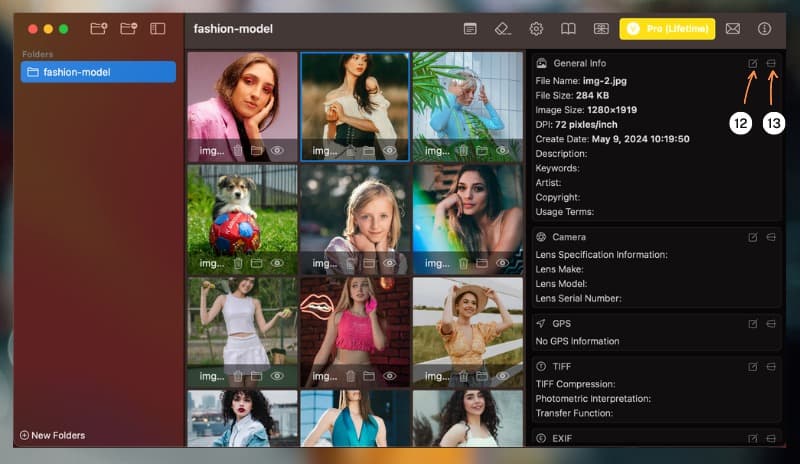Click the minus-box icon in General Info header
Screen dimensions: 800x464
(771, 63)
